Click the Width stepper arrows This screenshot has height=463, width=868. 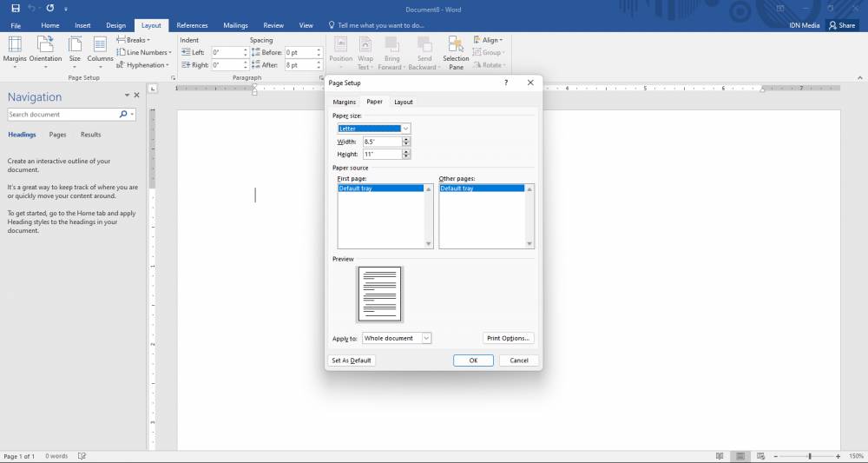[x=406, y=142]
